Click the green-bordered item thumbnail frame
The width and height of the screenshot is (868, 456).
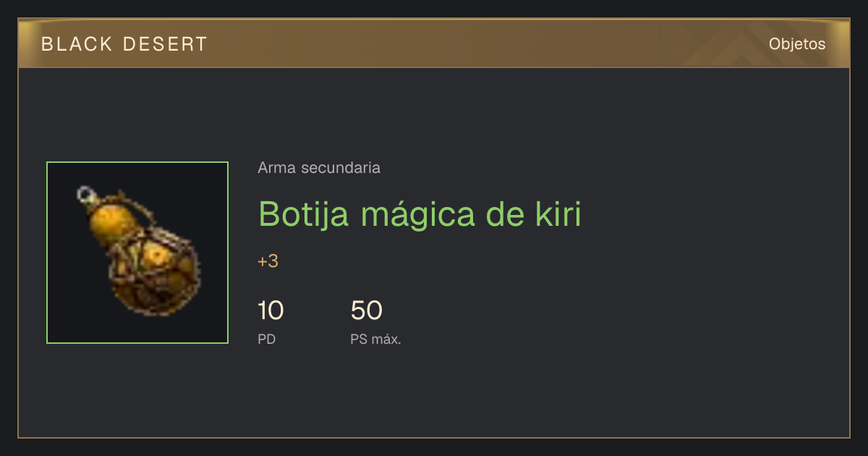137,253
